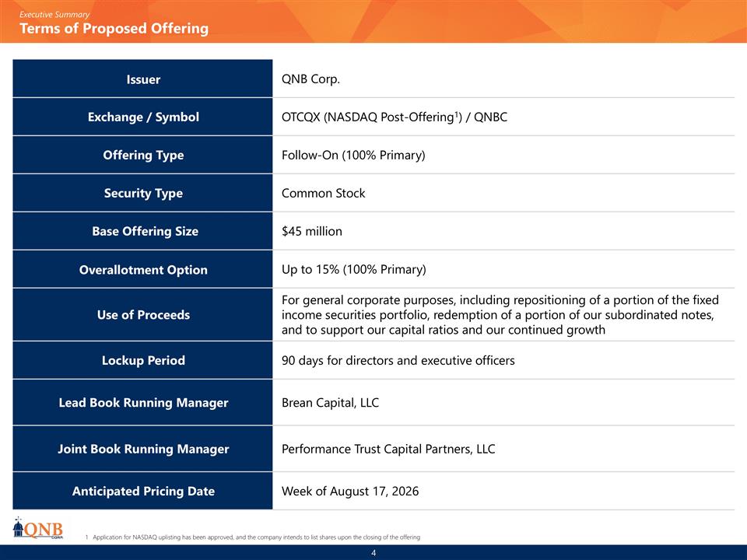Select the 'Anticipated Pricing Date' label cell
Viewport: 747px width, 560px height.
point(142,491)
